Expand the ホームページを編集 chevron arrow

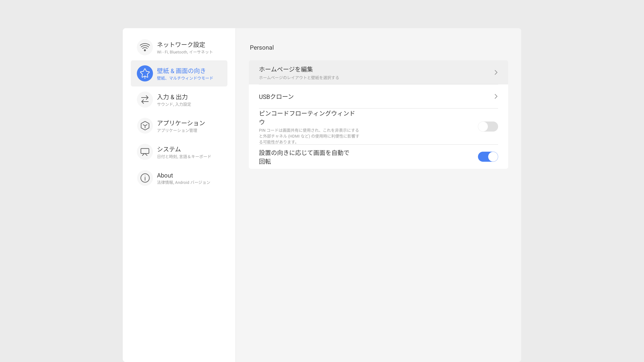click(x=496, y=72)
